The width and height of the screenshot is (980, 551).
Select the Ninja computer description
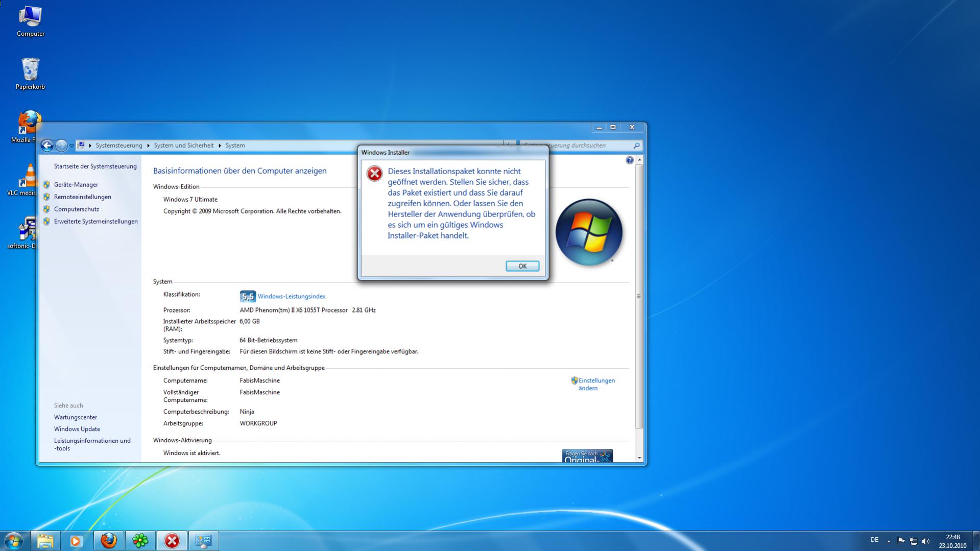[247, 412]
